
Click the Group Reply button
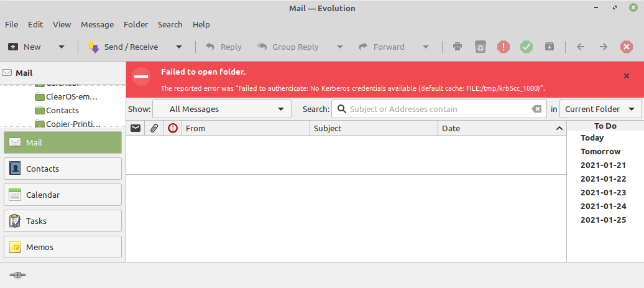tap(288, 47)
